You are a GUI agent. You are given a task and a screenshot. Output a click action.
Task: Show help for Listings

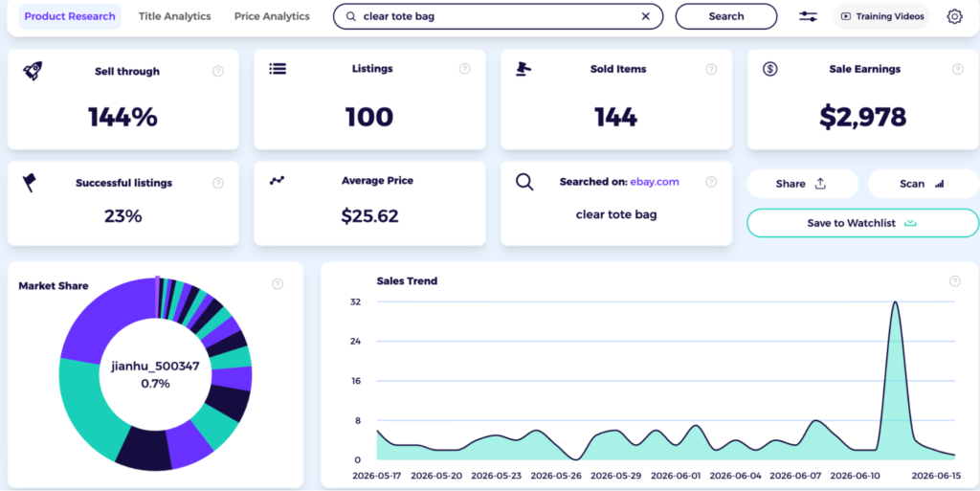[x=464, y=69]
